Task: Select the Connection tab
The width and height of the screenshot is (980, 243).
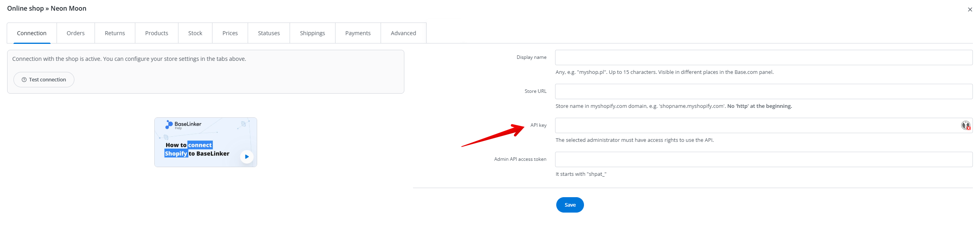Action: point(32,33)
